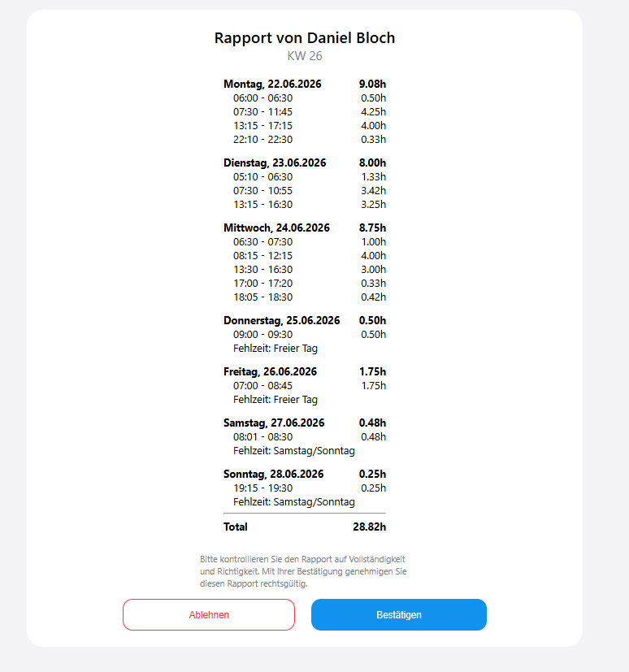Click the KW 26 subtitle
629x672 pixels.
tap(305, 56)
